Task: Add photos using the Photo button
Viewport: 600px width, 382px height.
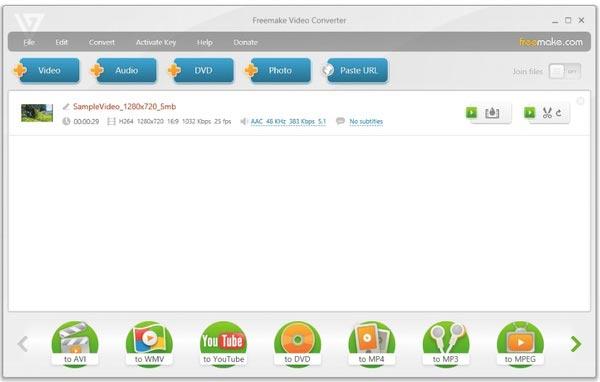Action: point(280,70)
